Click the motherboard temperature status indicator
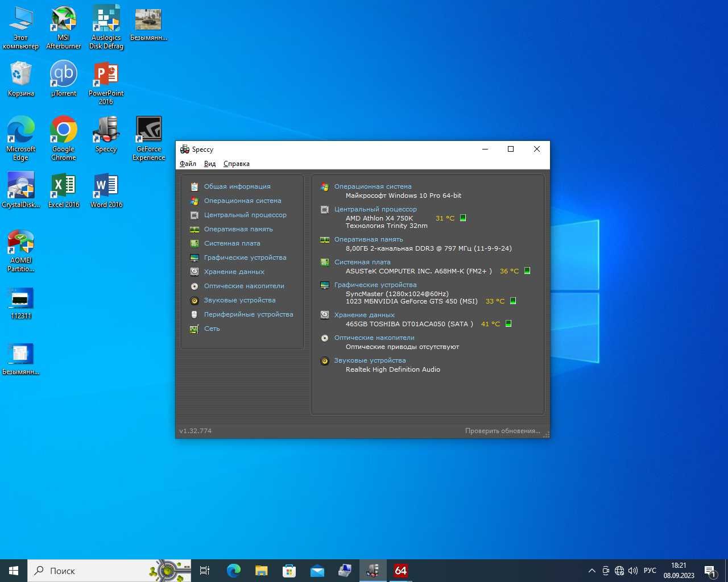This screenshot has height=582, width=728. 527,271
